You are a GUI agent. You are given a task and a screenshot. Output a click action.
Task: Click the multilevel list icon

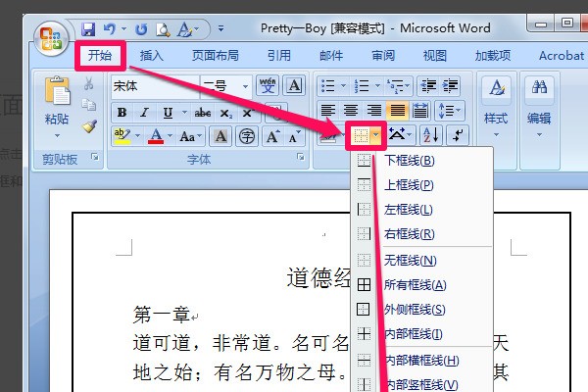(x=395, y=86)
